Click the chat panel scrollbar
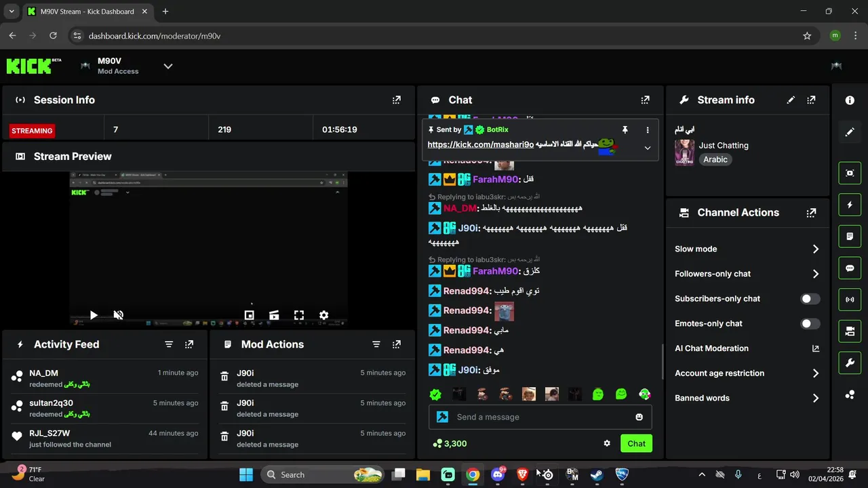868x488 pixels. [663, 362]
